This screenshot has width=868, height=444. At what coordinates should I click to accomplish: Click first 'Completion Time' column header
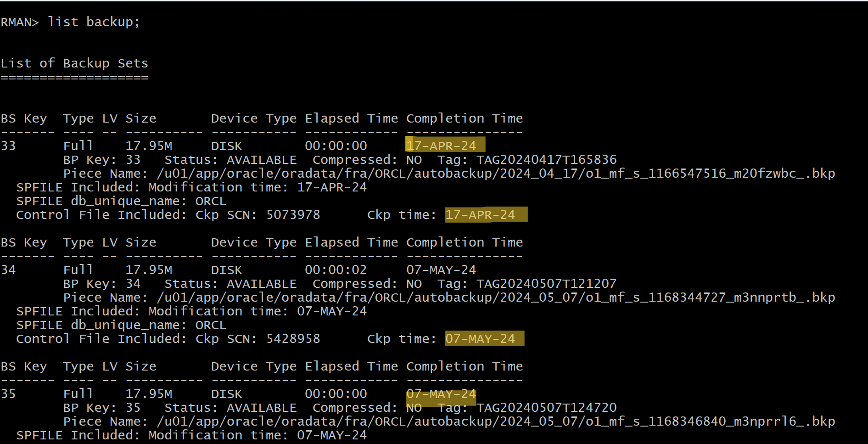point(465,118)
